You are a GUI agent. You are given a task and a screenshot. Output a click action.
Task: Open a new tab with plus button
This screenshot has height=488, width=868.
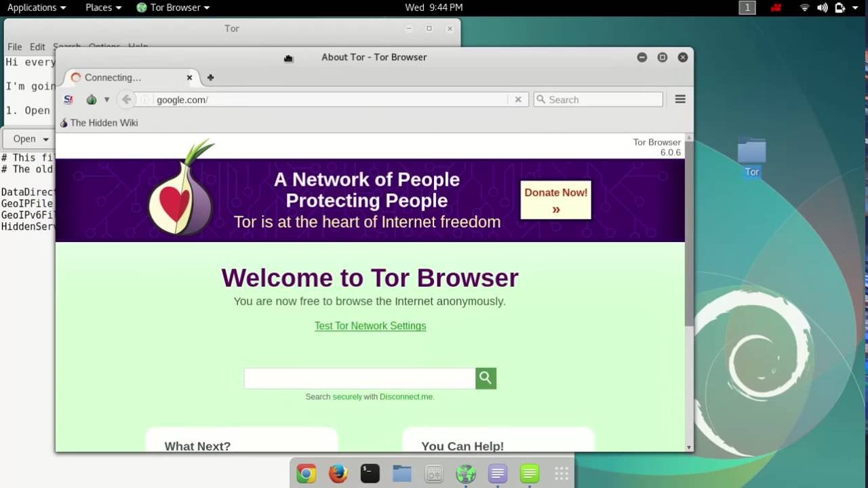(x=210, y=78)
